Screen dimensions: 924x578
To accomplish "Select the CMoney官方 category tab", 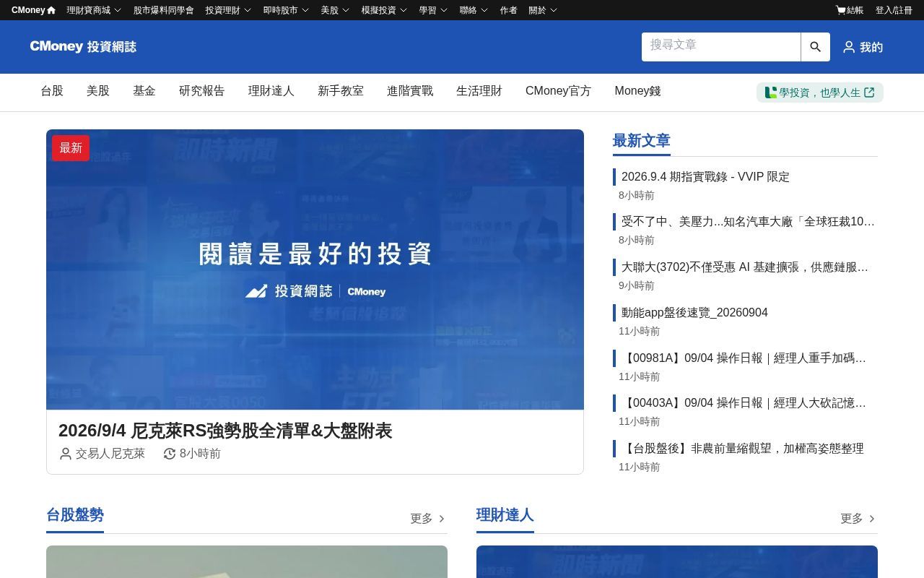I will pos(558,91).
